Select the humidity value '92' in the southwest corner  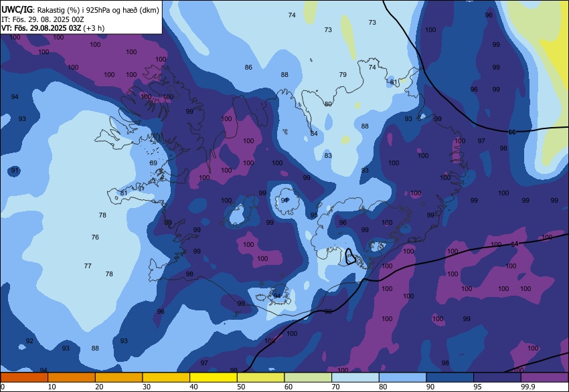pos(29,341)
